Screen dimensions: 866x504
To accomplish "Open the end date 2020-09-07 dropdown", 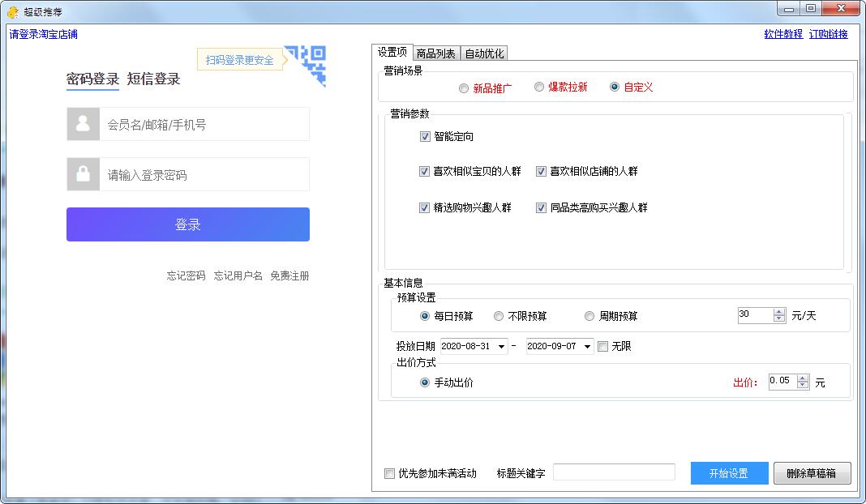I will tap(588, 347).
